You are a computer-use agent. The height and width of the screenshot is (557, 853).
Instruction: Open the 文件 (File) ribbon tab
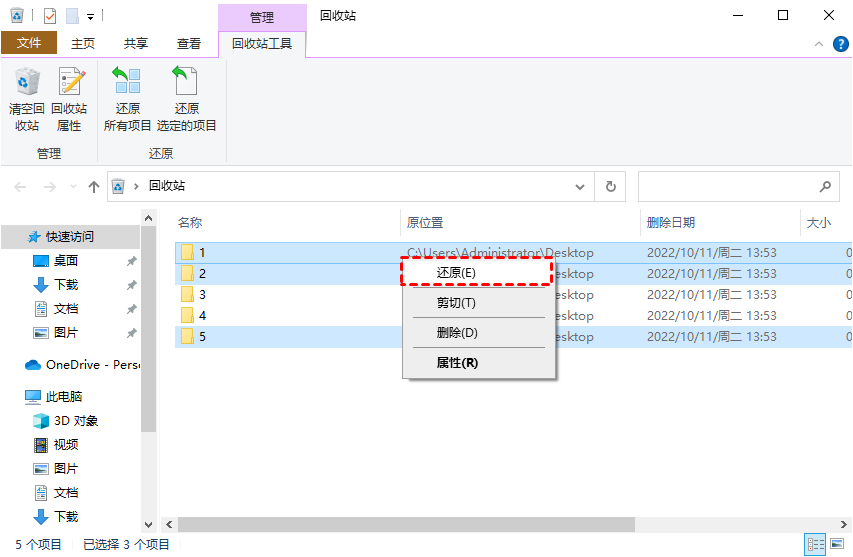pos(29,44)
